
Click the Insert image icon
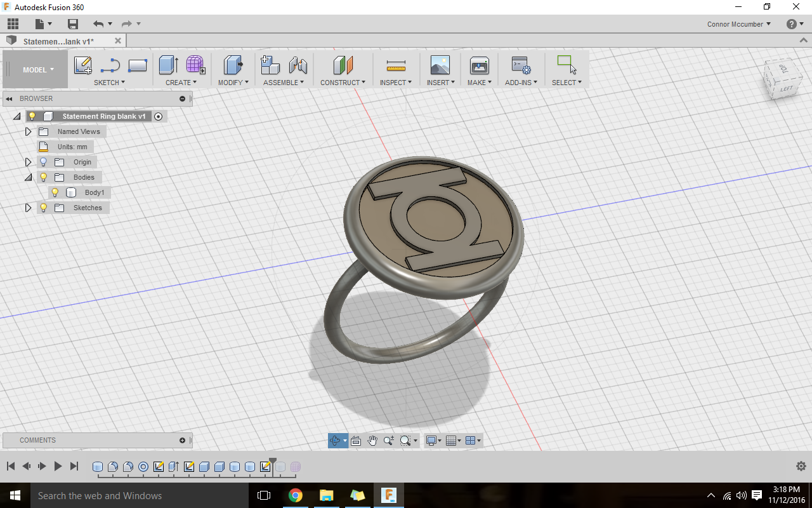pos(440,65)
